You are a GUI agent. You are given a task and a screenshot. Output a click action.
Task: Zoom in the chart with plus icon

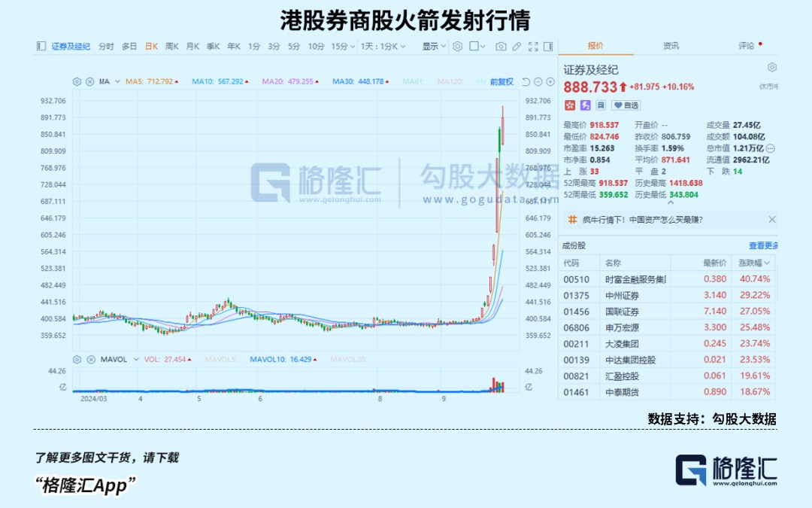[x=550, y=82]
